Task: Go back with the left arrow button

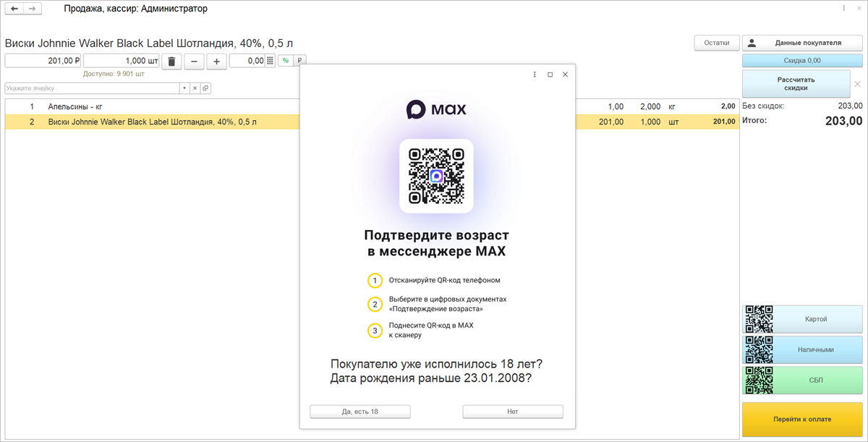Action: (x=14, y=9)
